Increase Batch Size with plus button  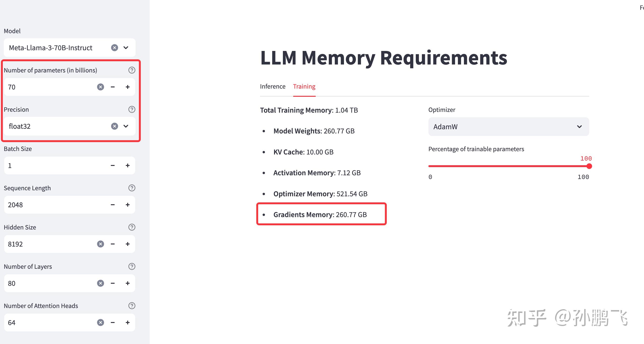click(x=127, y=166)
